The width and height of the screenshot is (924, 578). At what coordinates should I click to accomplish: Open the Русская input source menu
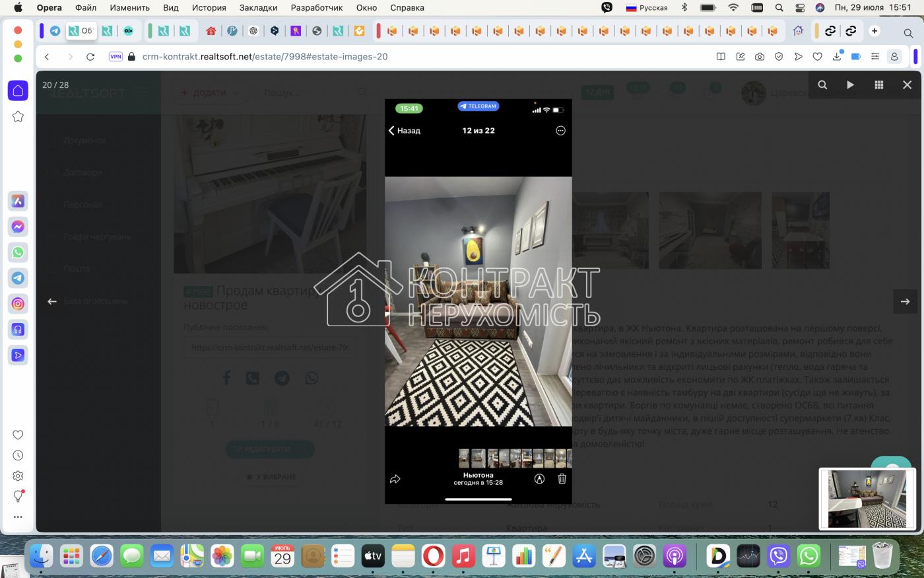point(647,8)
